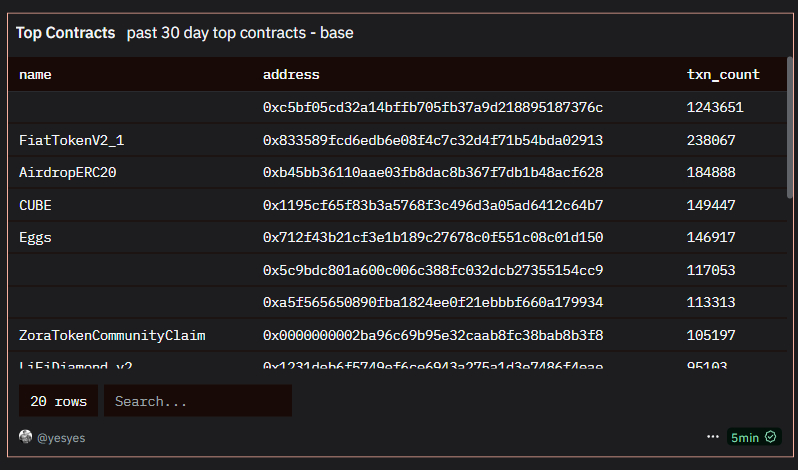Sort by the address column header

point(291,74)
